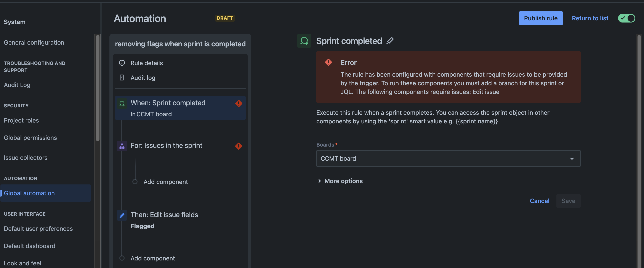The height and width of the screenshot is (268, 644).
Task: Click the green Sprint completed trigger icon
Action: tap(122, 103)
